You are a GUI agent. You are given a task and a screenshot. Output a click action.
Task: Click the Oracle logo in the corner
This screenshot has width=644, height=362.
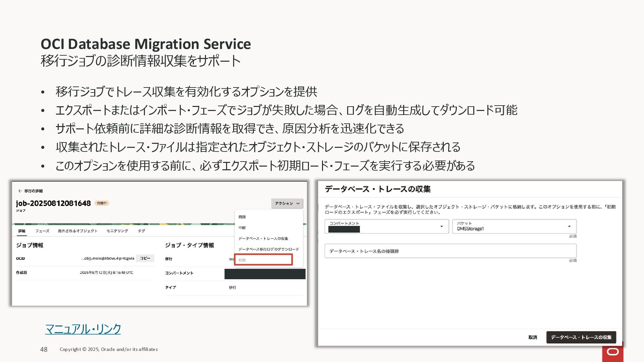click(613, 352)
